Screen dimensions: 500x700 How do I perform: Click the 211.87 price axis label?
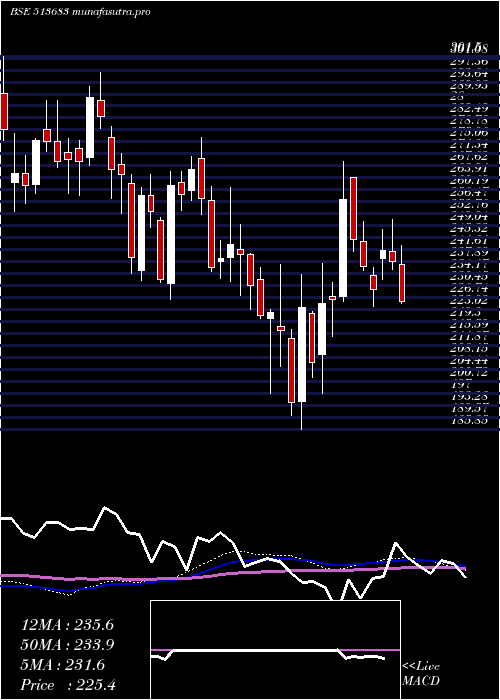coord(468,338)
